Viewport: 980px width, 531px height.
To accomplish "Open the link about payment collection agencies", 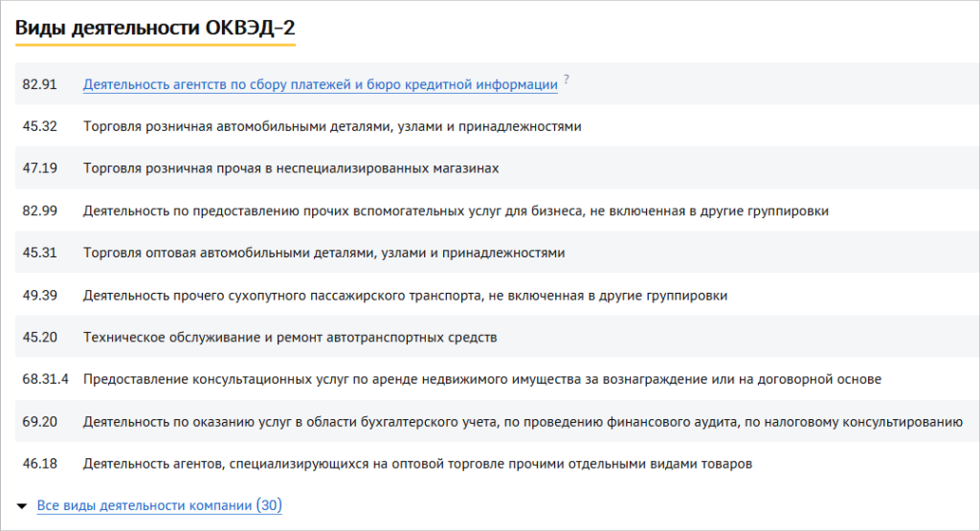I will point(320,84).
